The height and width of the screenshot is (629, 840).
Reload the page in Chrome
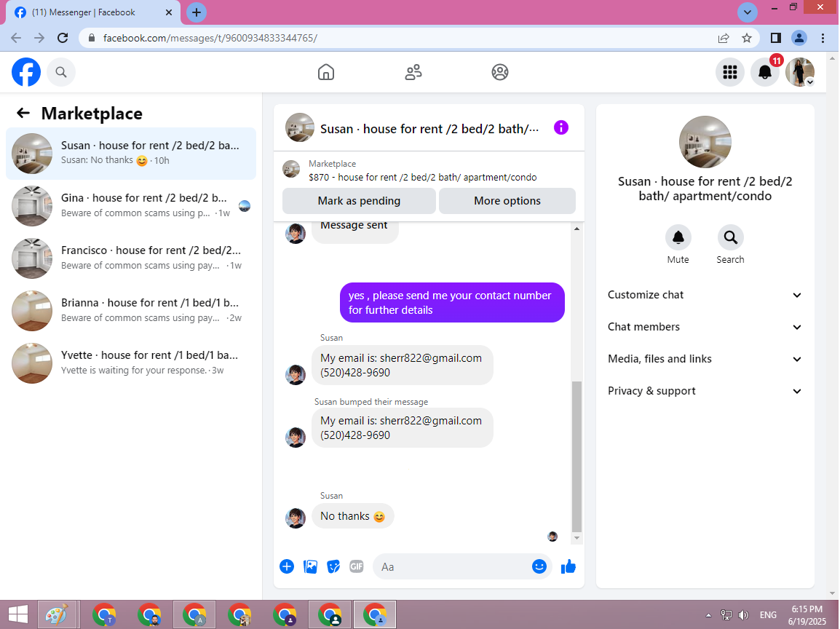(63, 38)
